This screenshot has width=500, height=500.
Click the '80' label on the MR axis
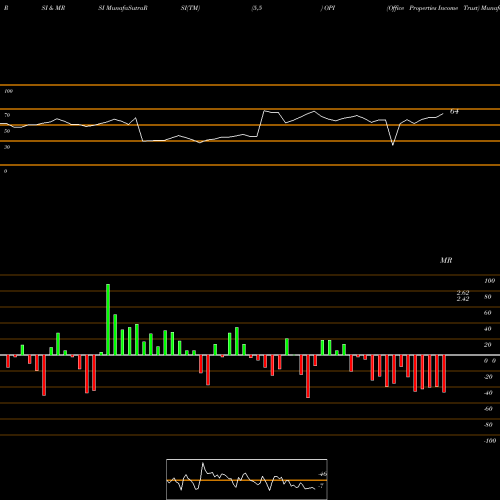coord(488,297)
